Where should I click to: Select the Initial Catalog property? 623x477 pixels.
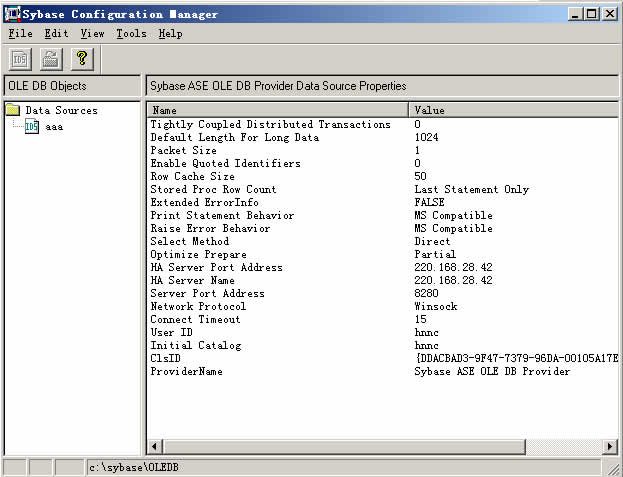tap(195, 346)
